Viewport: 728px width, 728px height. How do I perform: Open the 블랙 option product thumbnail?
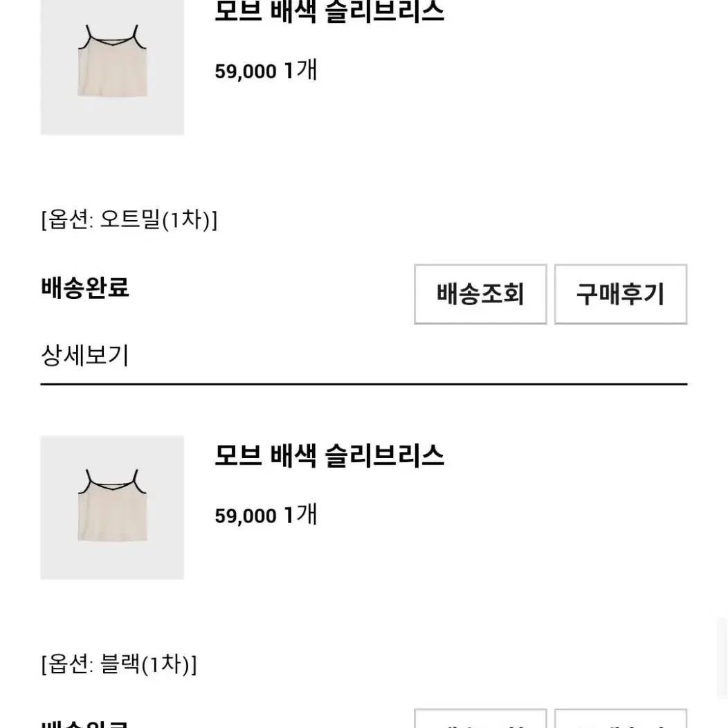coord(112,507)
